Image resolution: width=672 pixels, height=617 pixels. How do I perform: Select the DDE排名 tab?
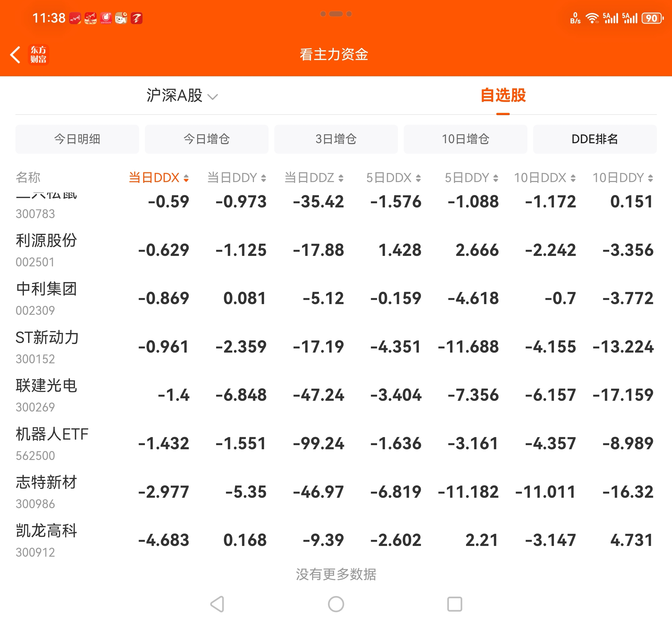tap(595, 139)
